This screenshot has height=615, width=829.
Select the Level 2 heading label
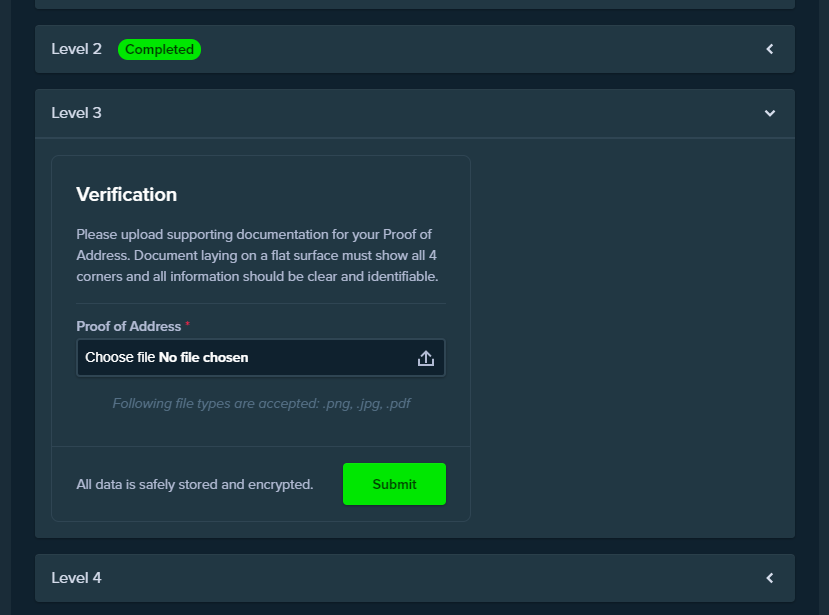[x=76, y=49]
